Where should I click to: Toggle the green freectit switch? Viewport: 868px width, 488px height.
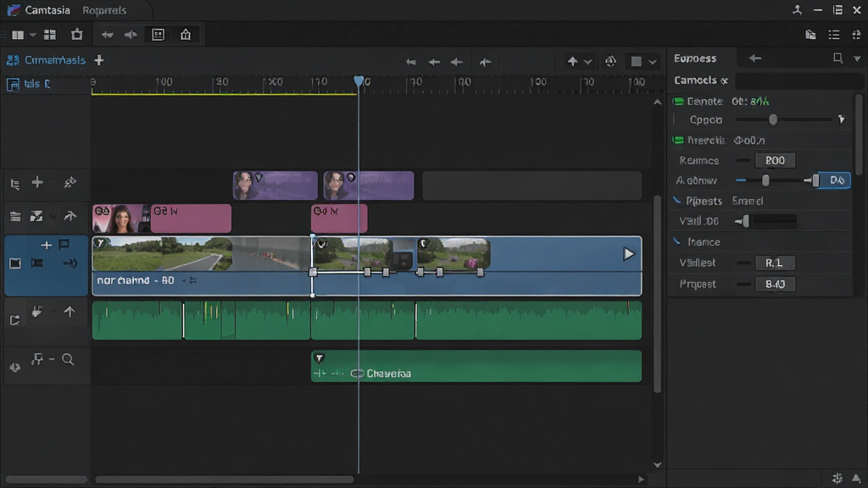click(x=678, y=140)
